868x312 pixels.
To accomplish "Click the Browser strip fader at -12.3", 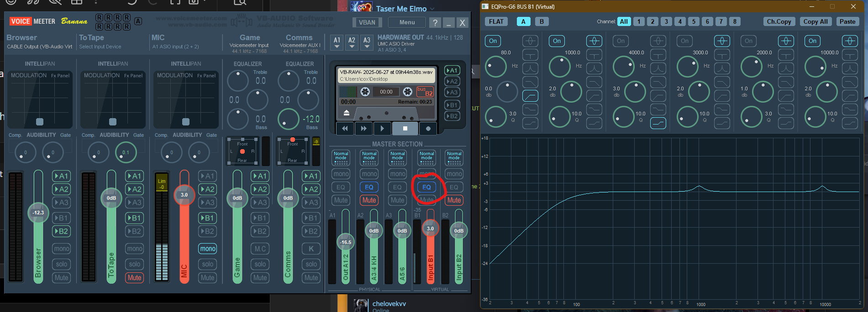I will click(38, 213).
